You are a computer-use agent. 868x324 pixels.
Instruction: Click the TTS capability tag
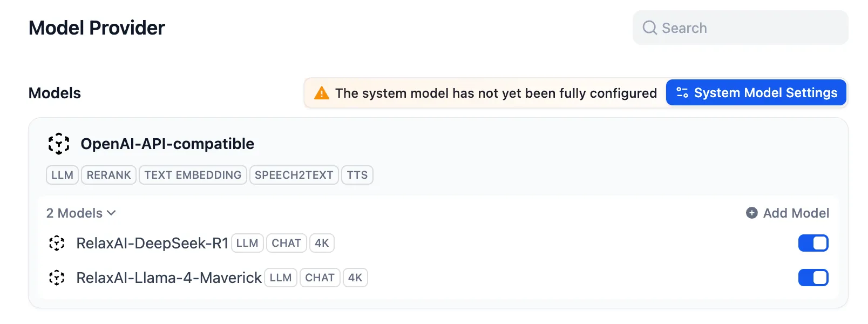coord(357,175)
